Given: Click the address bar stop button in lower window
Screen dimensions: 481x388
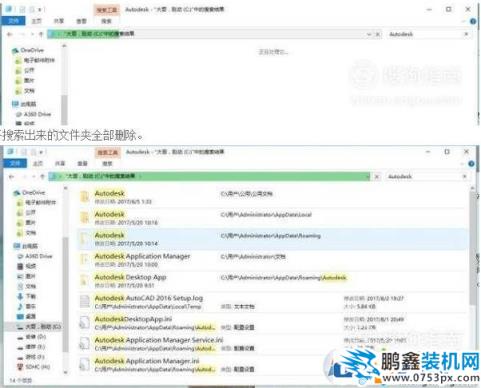Looking at the screenshot, I should coord(377,177).
